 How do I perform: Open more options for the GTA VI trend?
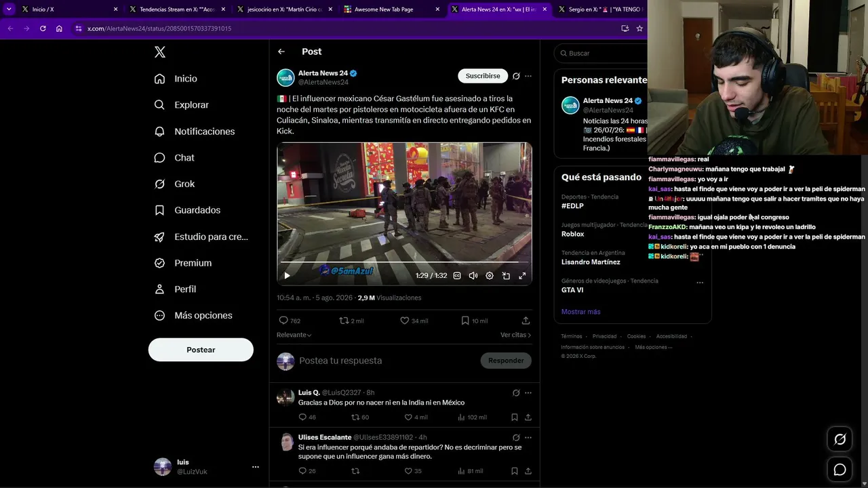point(700,282)
